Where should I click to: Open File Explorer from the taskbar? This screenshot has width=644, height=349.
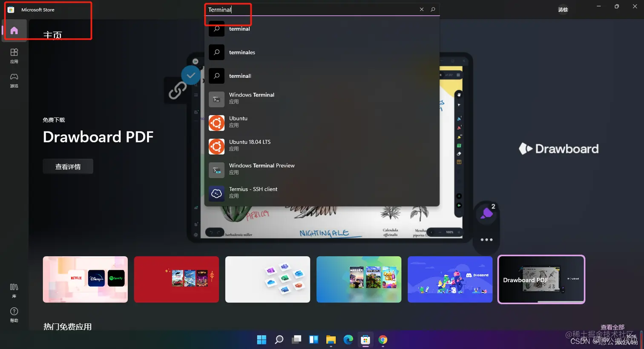[x=331, y=339]
